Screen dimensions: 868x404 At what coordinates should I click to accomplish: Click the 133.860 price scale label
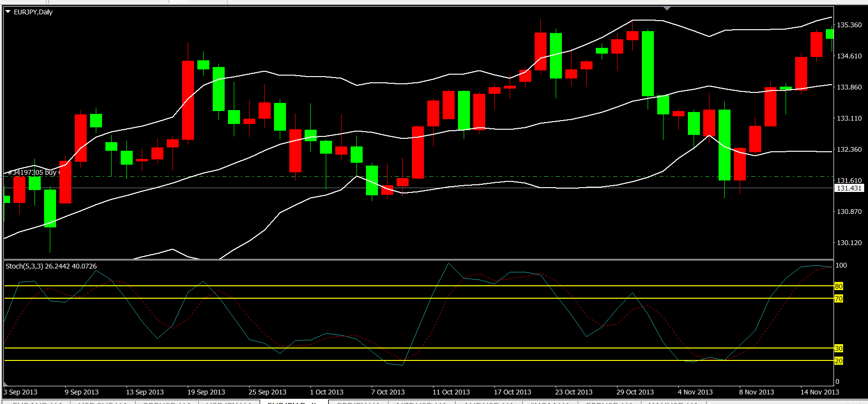coord(849,87)
